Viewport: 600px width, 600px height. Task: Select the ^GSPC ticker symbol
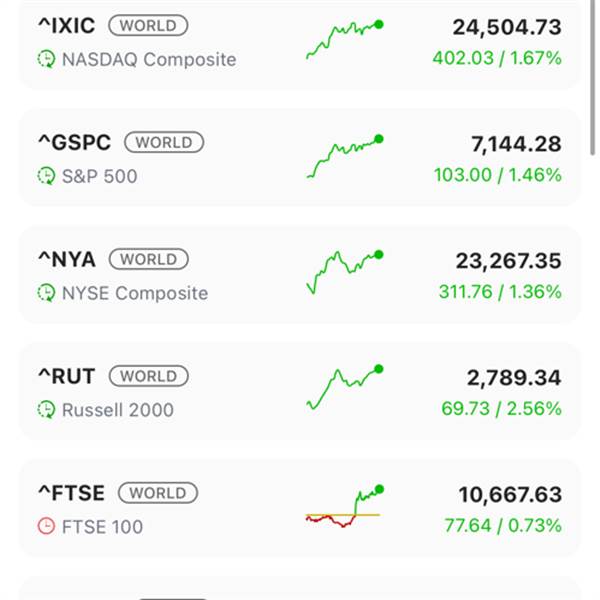(x=75, y=143)
